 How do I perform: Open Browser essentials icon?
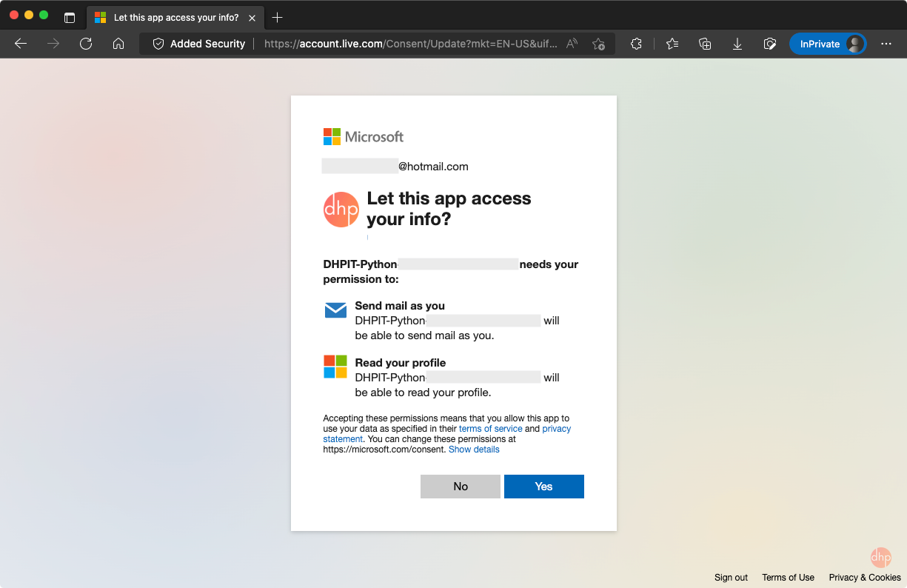coord(770,44)
